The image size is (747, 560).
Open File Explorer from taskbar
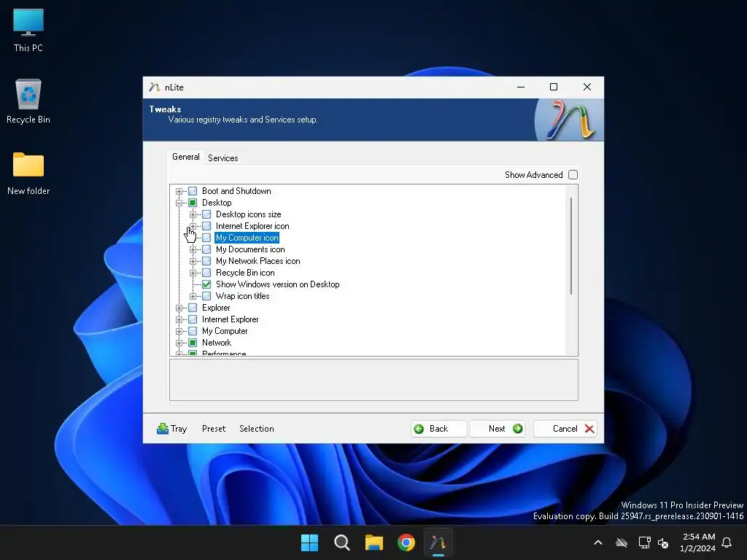374,542
